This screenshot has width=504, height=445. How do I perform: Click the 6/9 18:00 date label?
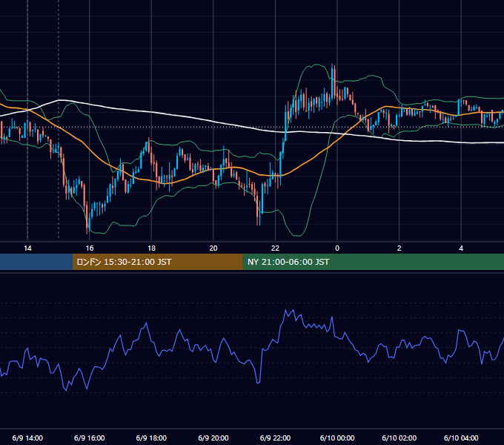pos(151,438)
